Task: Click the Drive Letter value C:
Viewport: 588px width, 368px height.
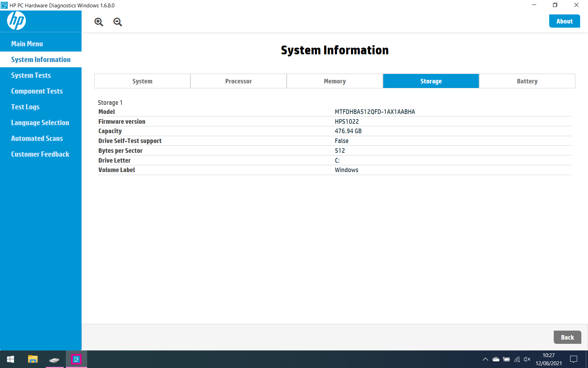Action: pyautogui.click(x=337, y=161)
